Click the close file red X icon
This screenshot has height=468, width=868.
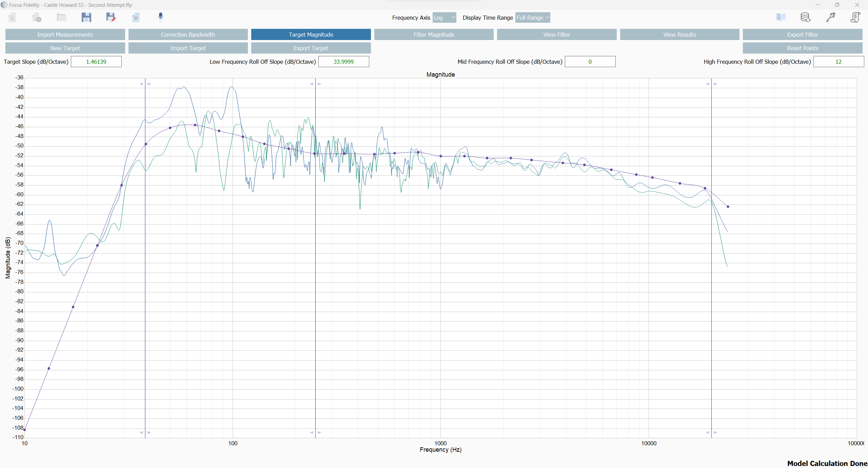136,18
